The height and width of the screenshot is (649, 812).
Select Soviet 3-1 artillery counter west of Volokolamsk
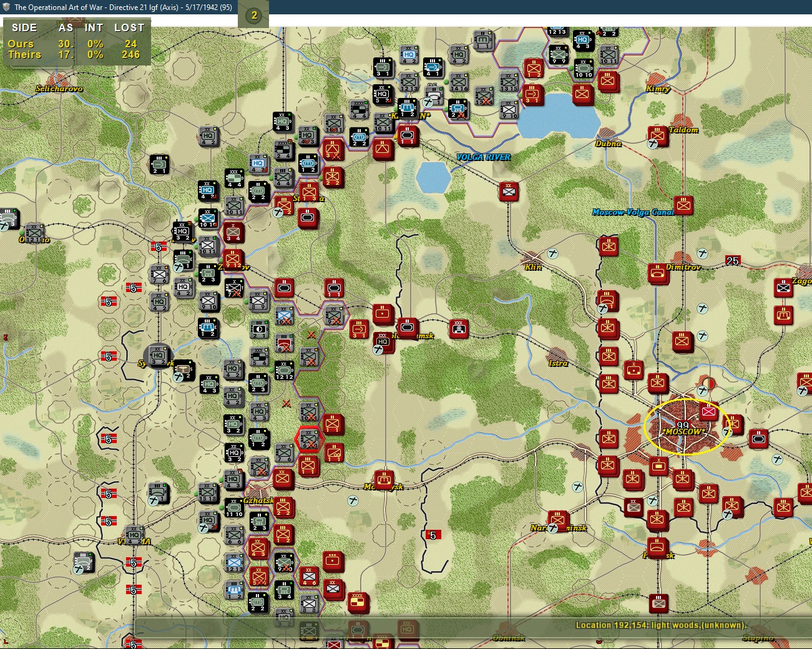point(358,329)
